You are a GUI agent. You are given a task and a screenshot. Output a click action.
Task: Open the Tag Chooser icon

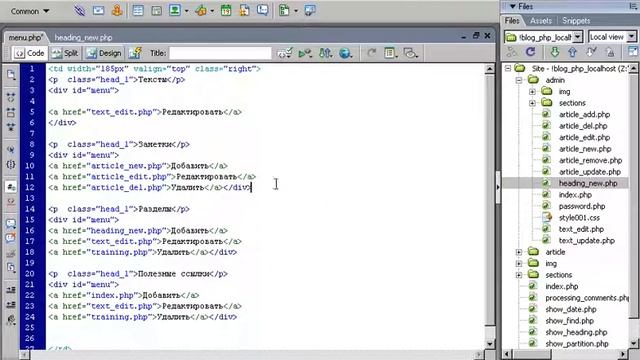pyautogui.click(x=310, y=11)
